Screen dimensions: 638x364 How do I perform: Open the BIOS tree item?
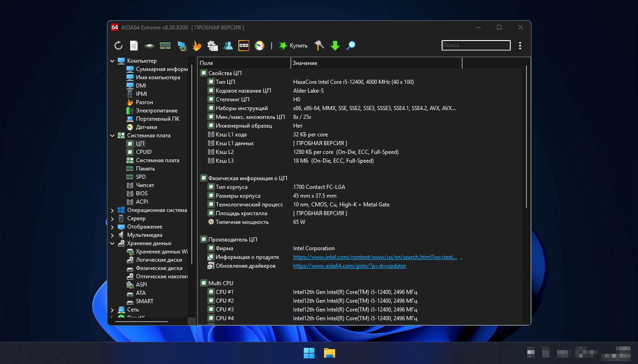137,194
